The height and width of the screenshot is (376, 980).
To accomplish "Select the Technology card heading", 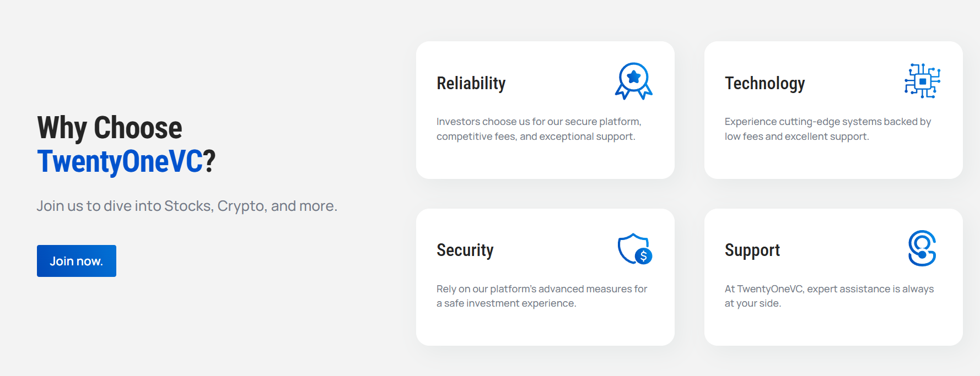I will pos(765,83).
